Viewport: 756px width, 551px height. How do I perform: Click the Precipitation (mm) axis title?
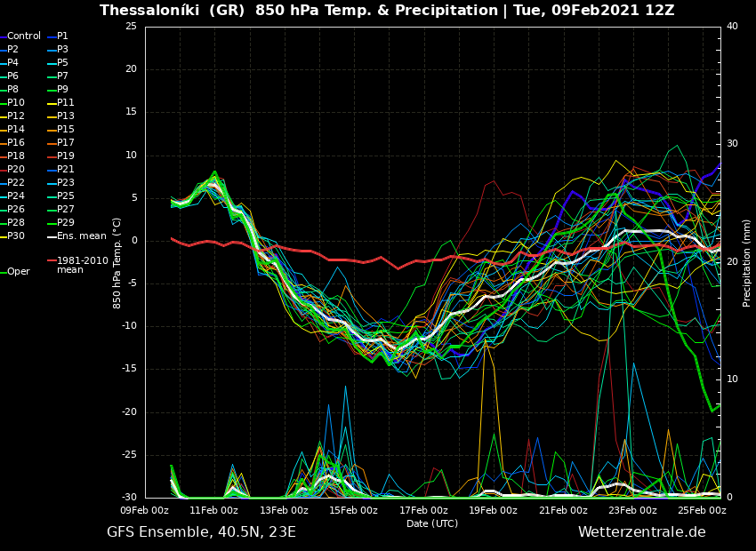tap(747, 263)
